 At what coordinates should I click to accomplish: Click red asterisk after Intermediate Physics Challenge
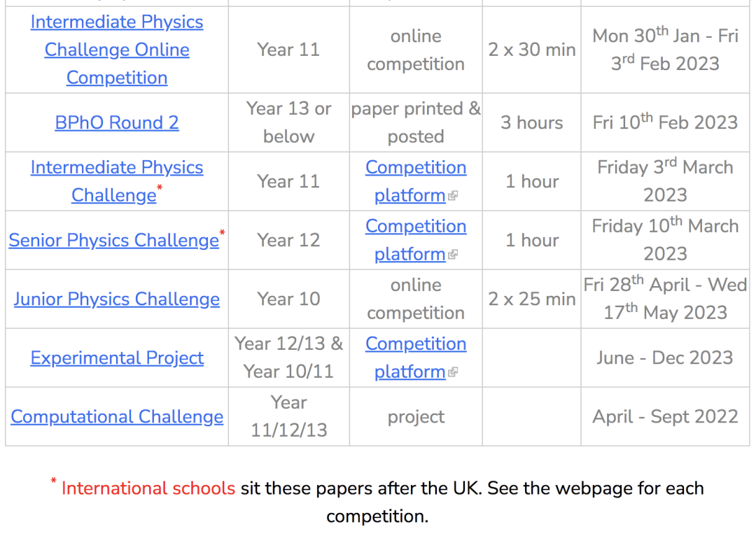tap(160, 188)
